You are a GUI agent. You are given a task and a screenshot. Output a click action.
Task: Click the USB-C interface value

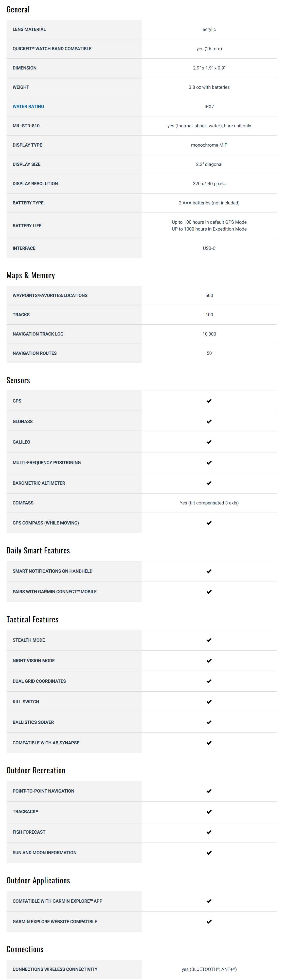click(209, 248)
